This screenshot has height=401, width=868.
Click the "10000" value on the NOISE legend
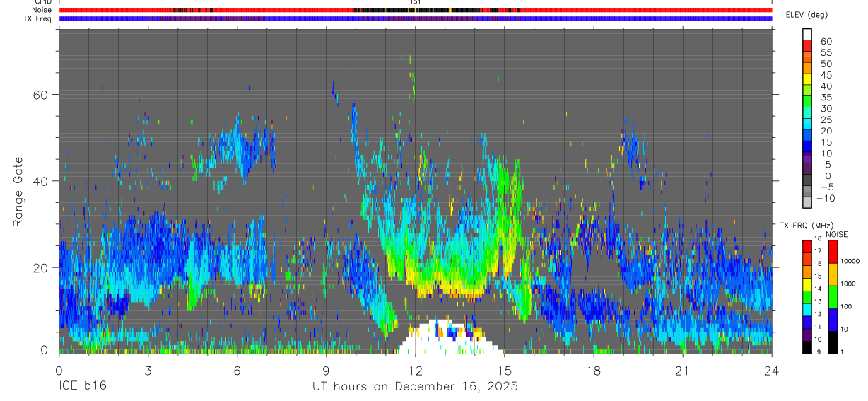tap(849, 261)
